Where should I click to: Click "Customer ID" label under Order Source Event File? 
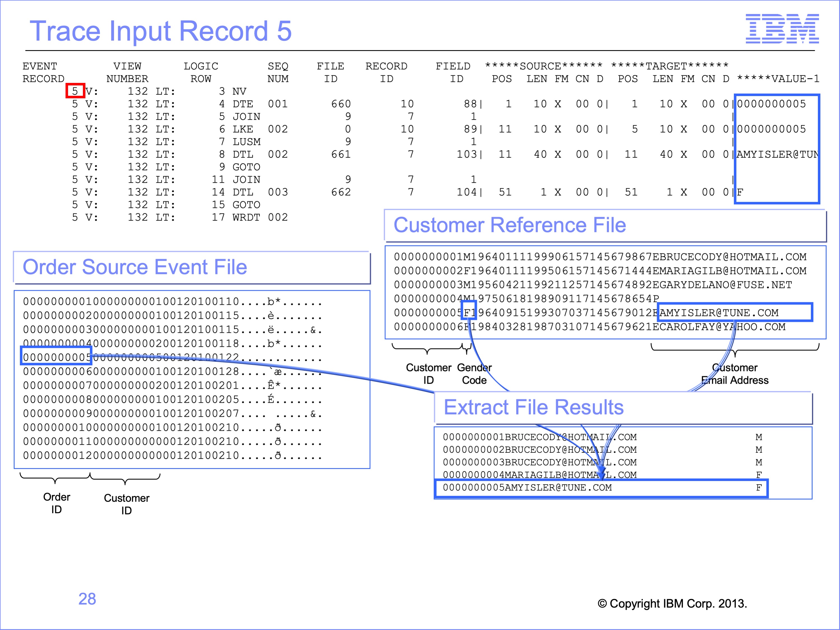coord(126,504)
